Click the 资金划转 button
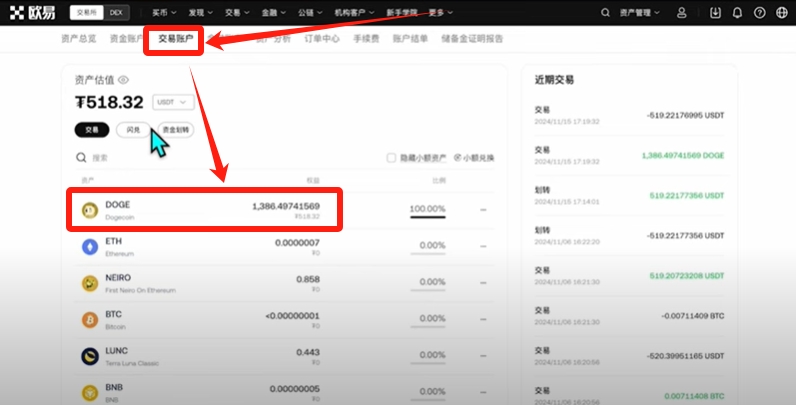This screenshot has width=796, height=405. pos(176,130)
